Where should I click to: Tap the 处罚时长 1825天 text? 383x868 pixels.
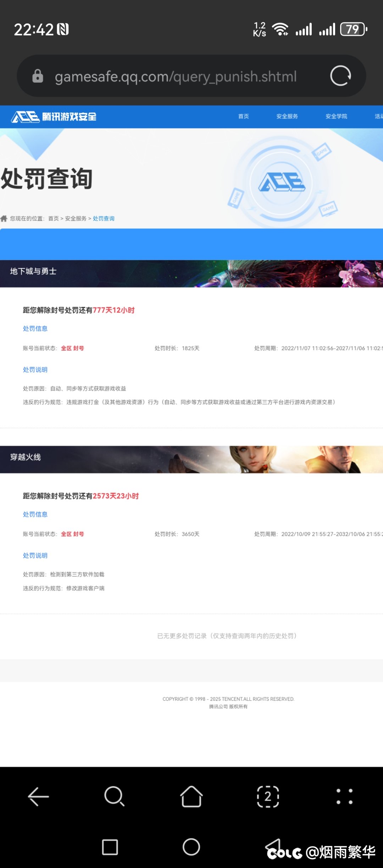[177, 348]
